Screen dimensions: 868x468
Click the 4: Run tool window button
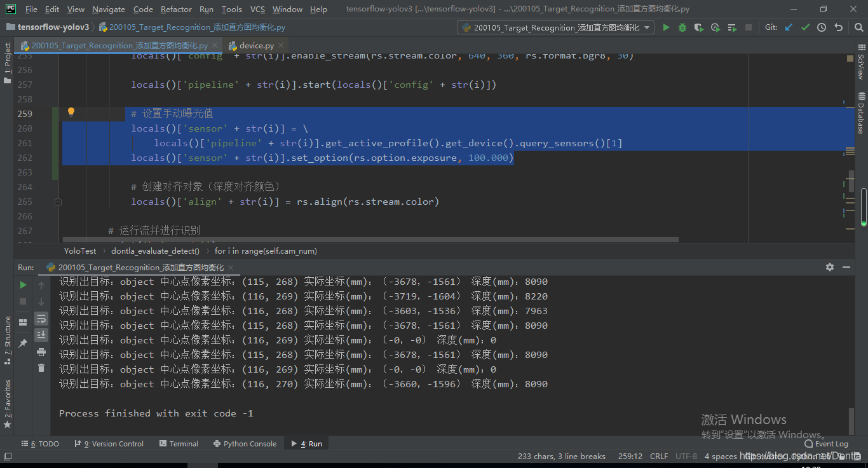[306, 444]
